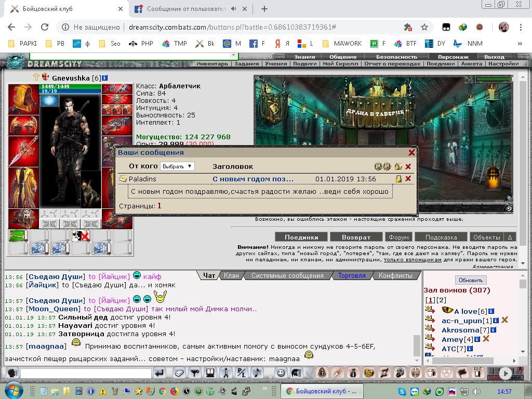The width and height of the screenshot is (532, 399).
Task: Launch Firefox from the quick launch bar
Action: 175,391
